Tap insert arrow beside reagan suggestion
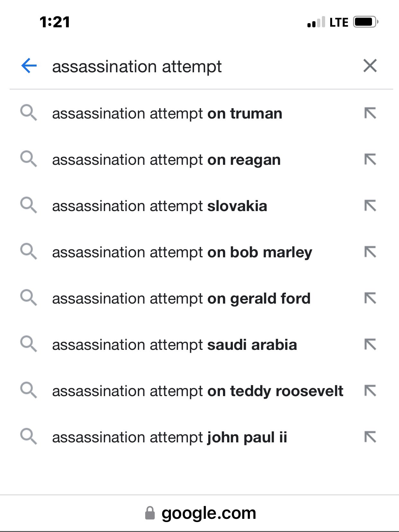This screenshot has height=532, width=399. tap(370, 160)
